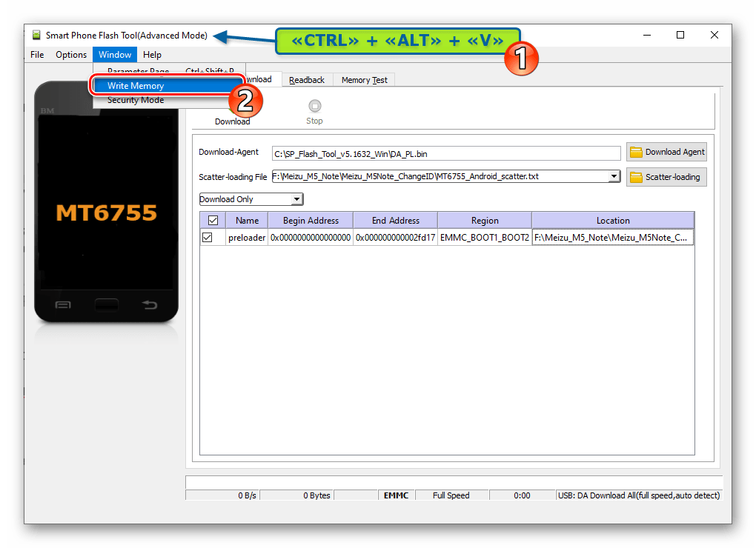Click folder icon on Download Agent button
Screen dimensions: 756x548
point(636,152)
